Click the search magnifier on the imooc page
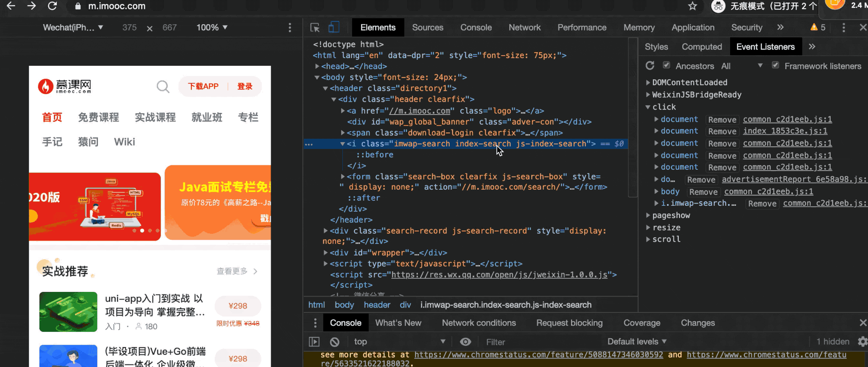Image resolution: width=868 pixels, height=367 pixels. 163,87
